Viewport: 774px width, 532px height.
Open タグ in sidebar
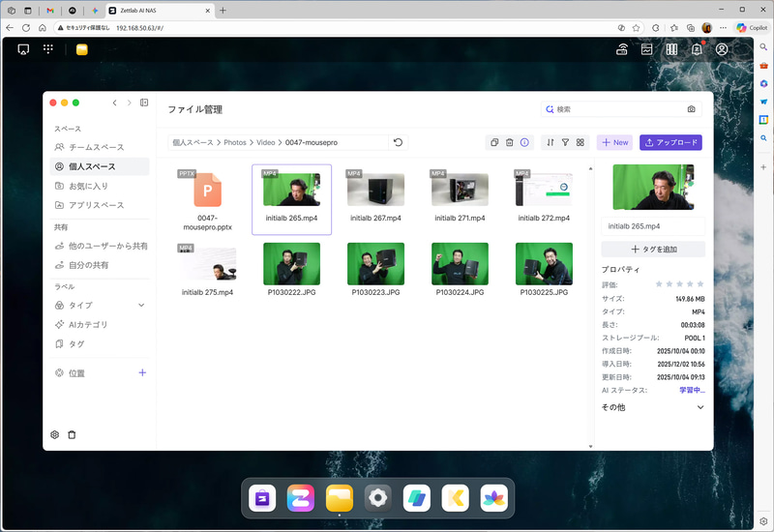tap(100, 343)
